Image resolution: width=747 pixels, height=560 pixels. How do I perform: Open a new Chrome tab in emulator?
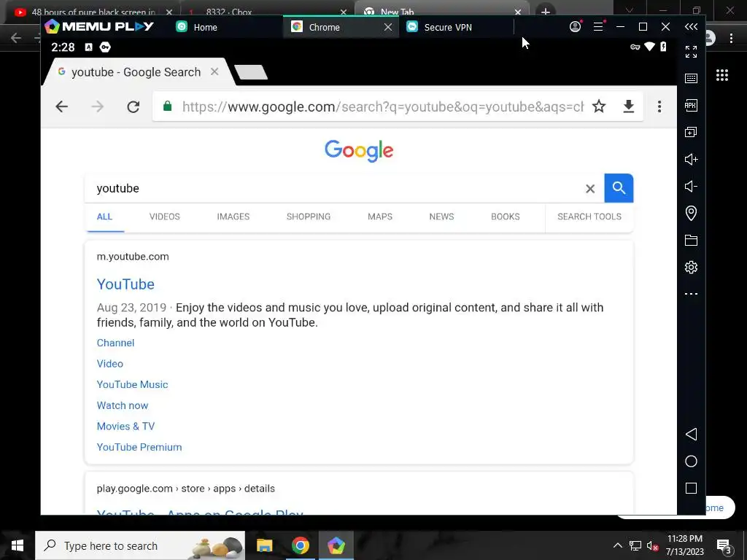[251, 72]
